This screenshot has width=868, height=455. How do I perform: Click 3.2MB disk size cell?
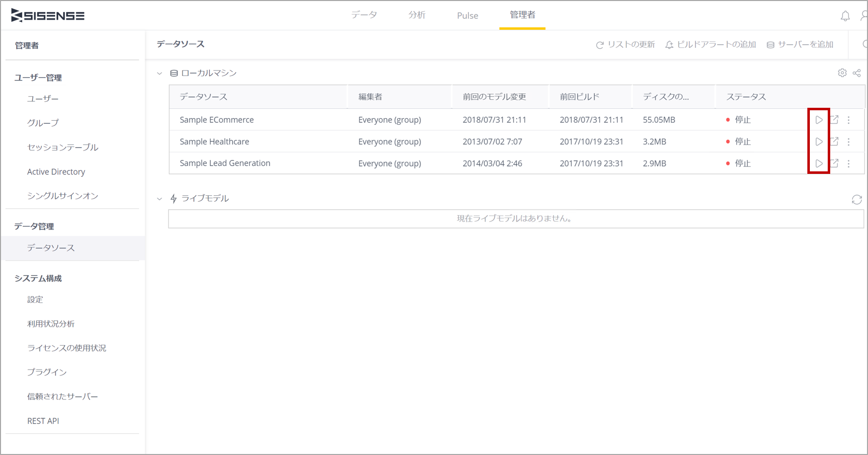tap(654, 142)
